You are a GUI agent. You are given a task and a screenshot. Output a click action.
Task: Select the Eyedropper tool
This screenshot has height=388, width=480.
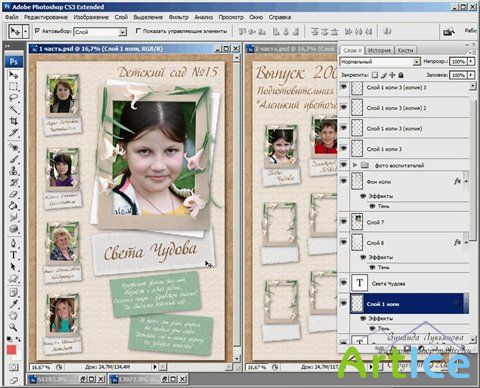[13, 304]
